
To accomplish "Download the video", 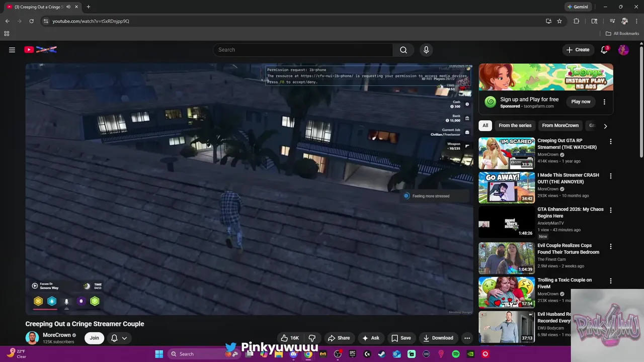I will pyautogui.click(x=438, y=338).
